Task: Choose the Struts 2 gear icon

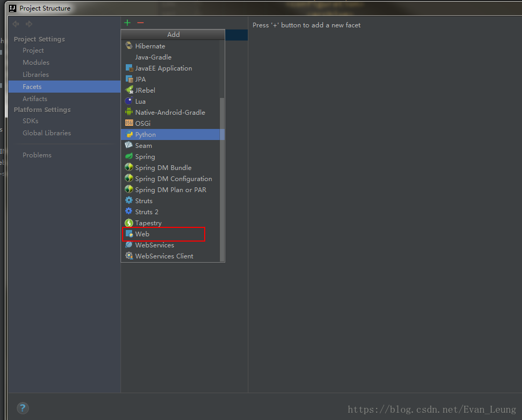Action: (x=129, y=212)
